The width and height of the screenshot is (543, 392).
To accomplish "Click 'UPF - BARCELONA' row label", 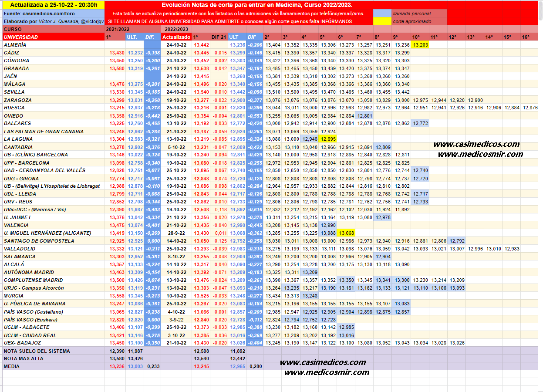I will tap(27, 163).
